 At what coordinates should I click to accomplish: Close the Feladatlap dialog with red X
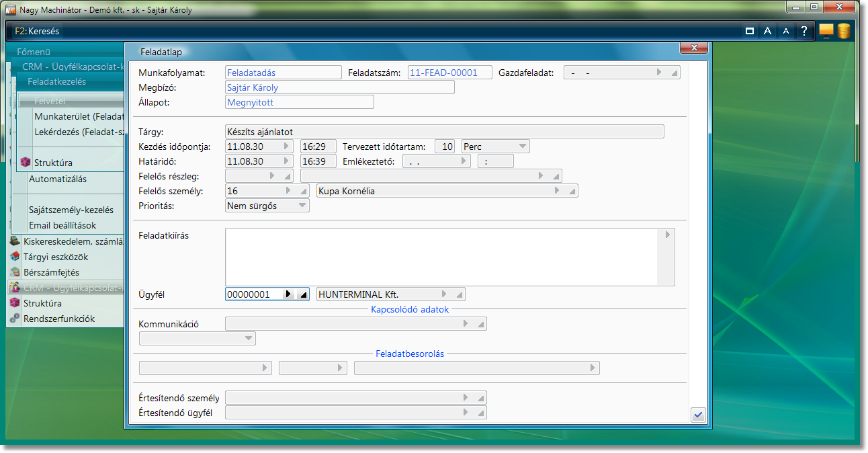pos(694,48)
